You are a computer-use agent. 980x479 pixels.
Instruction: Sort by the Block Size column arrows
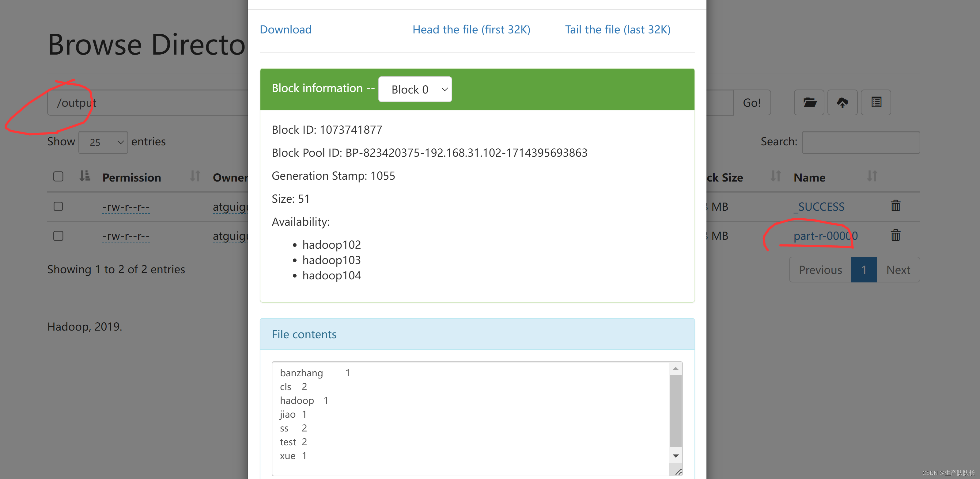click(776, 176)
